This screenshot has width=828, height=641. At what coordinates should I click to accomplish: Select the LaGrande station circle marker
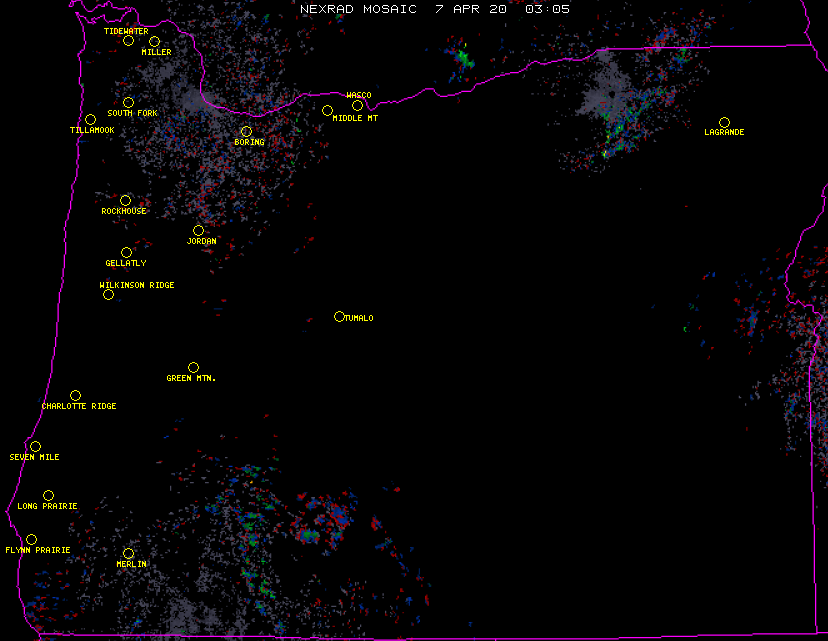coord(724,123)
